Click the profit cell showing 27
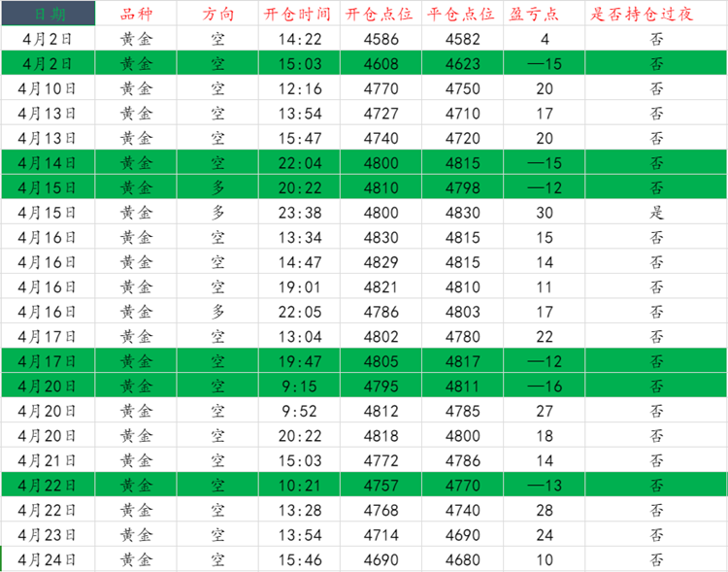The image size is (728, 572). click(x=545, y=410)
